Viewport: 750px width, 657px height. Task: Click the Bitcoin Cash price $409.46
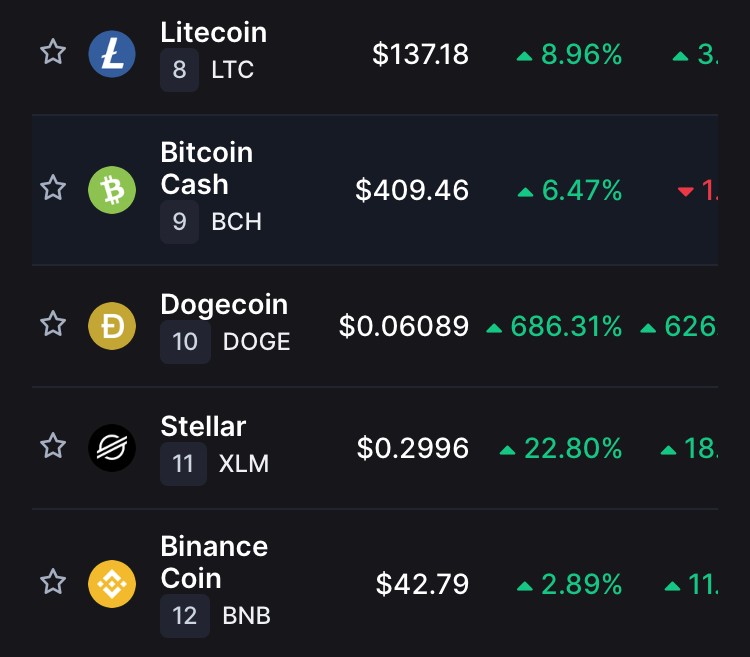pyautogui.click(x=412, y=190)
